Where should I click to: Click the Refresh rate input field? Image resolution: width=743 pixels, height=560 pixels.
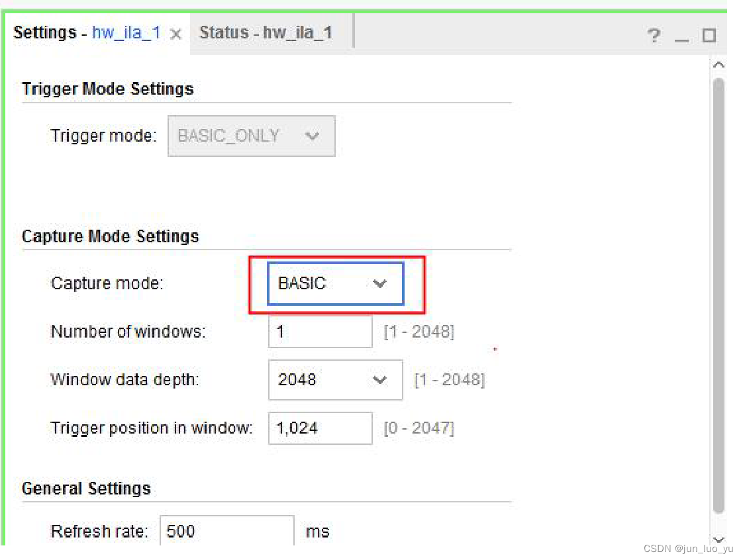pyautogui.click(x=226, y=531)
